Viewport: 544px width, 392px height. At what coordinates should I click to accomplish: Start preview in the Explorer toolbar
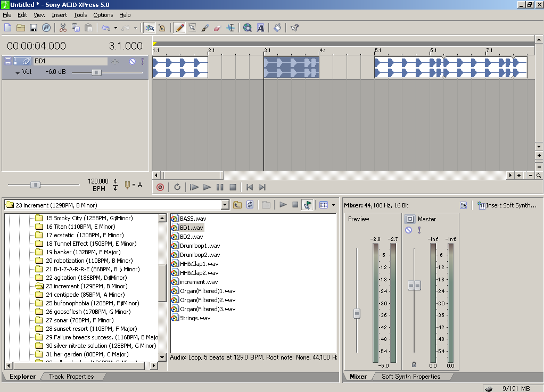(283, 205)
